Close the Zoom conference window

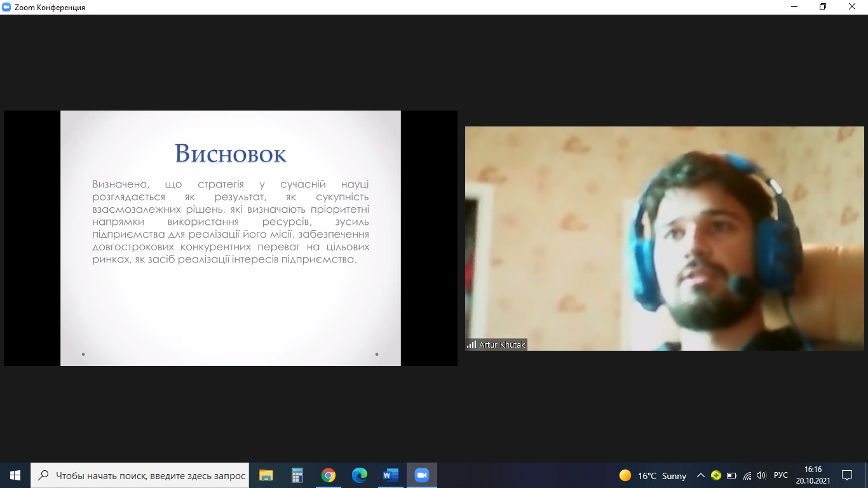[853, 7]
